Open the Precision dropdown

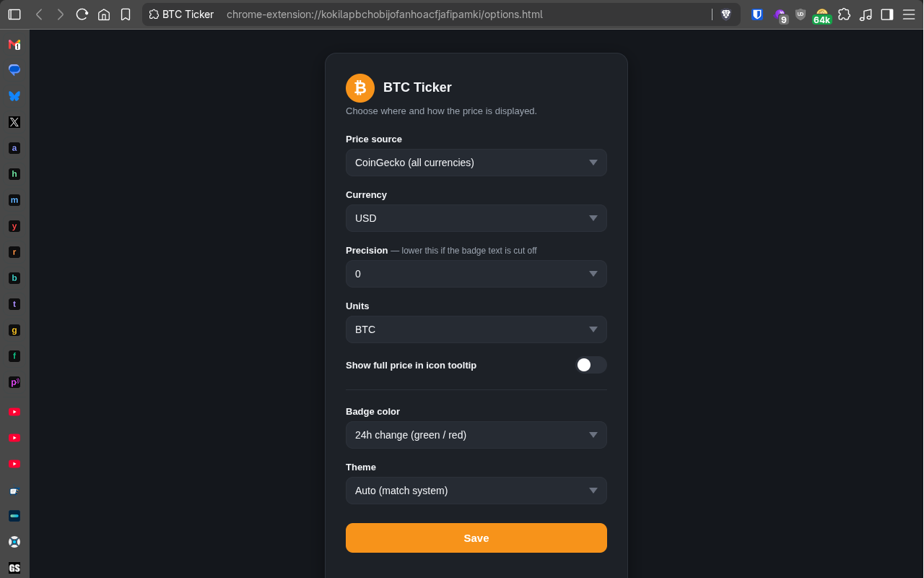click(476, 274)
